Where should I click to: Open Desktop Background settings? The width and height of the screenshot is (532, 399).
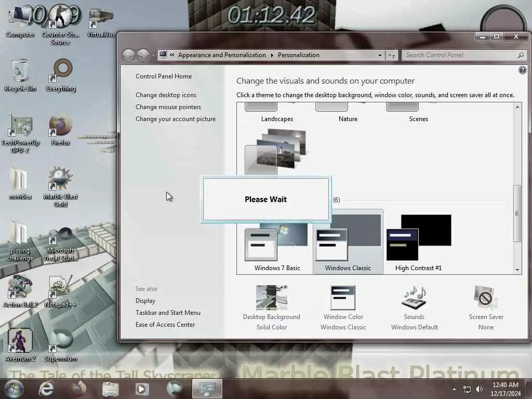[271, 308]
